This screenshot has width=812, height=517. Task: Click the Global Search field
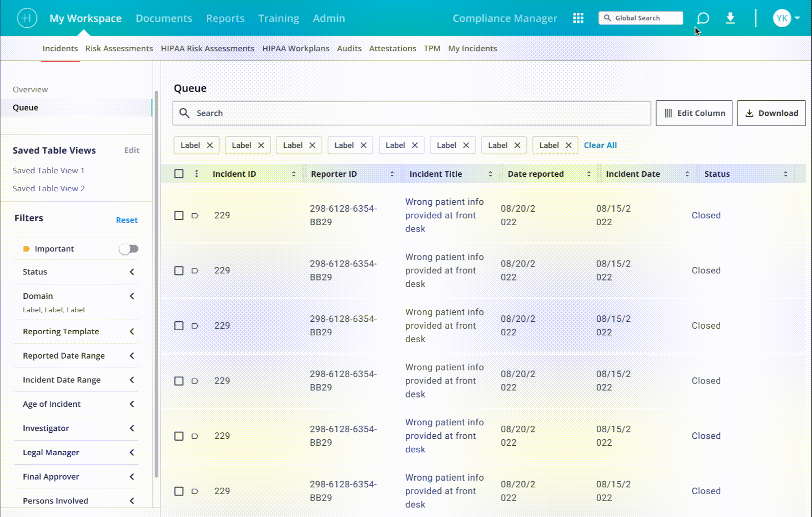click(x=641, y=18)
